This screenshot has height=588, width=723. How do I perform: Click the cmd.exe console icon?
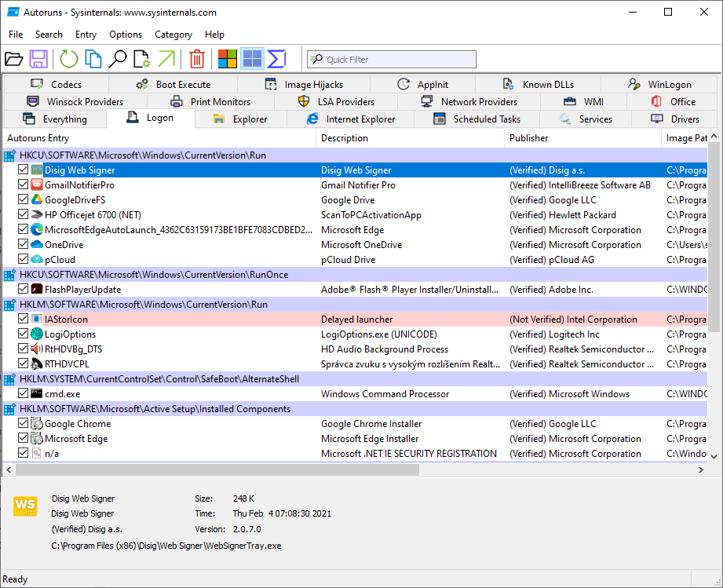coord(37,394)
